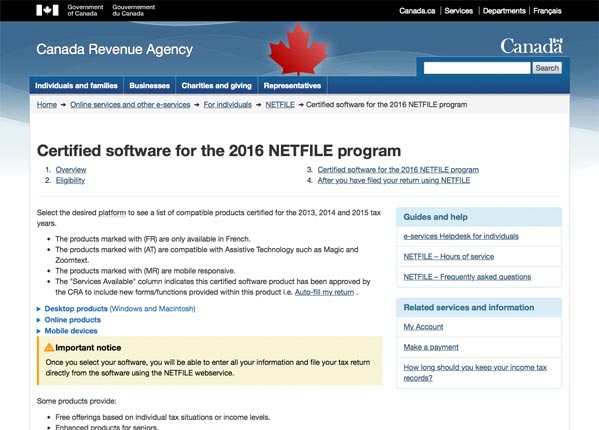Open NETFILE – Hours of service link
The height and width of the screenshot is (430, 599).
[448, 257]
